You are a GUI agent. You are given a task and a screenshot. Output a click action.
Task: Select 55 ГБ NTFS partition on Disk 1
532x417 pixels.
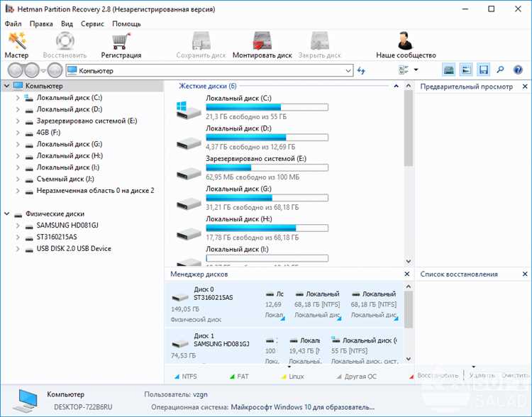click(x=365, y=350)
